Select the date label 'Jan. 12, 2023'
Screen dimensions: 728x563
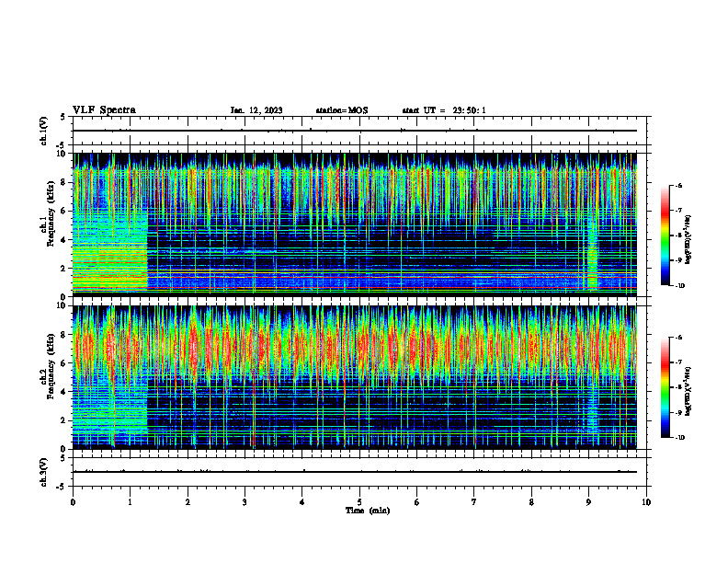(x=256, y=110)
